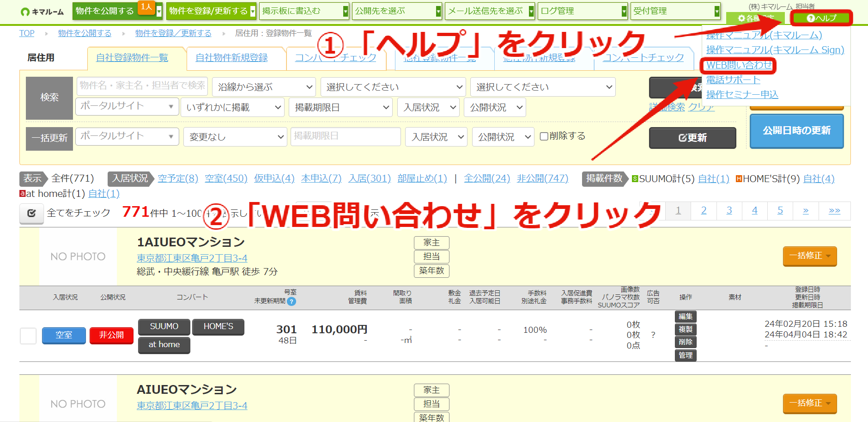
Task: Click the 公開日時の更新 button
Action: point(797,131)
